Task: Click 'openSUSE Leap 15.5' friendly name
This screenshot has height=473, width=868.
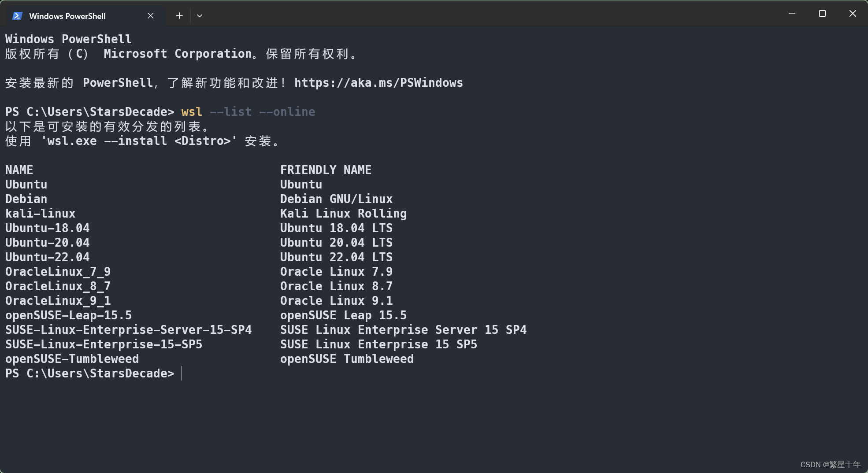Action: (x=343, y=315)
